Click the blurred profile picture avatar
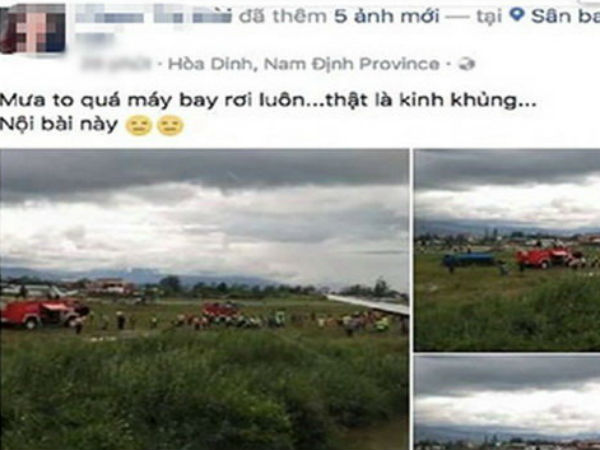The width and height of the screenshot is (600, 450). tap(32, 28)
